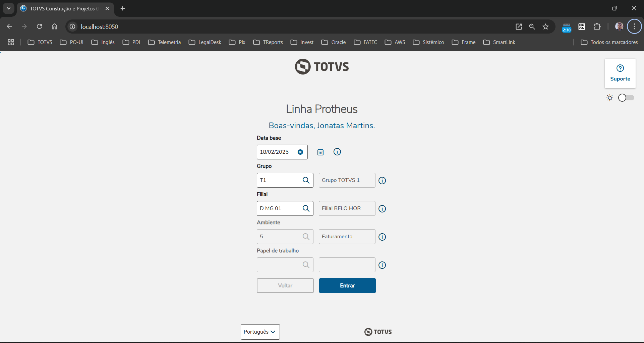This screenshot has height=343, width=644.
Task: Show info for Grupo field
Action: point(382,181)
